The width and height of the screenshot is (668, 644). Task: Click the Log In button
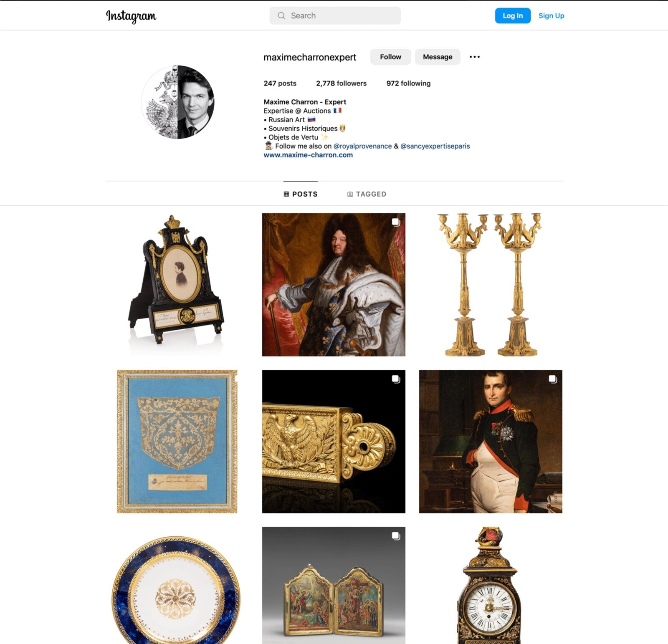coord(513,16)
